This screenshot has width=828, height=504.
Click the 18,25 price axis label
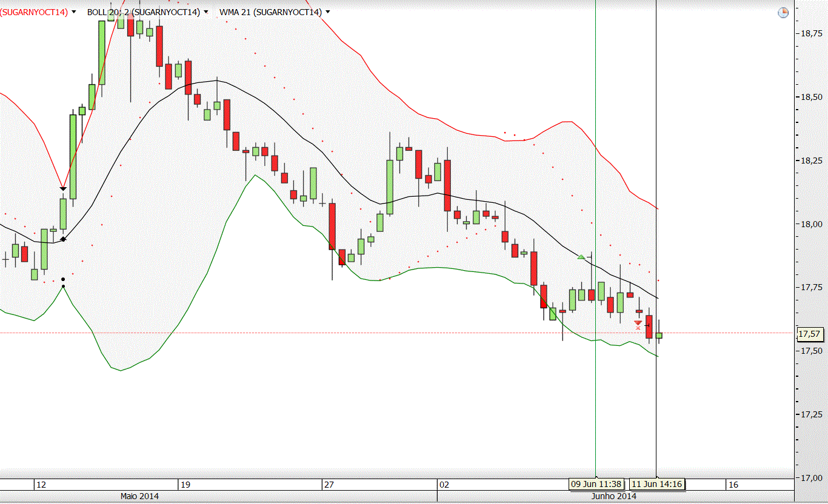812,161
